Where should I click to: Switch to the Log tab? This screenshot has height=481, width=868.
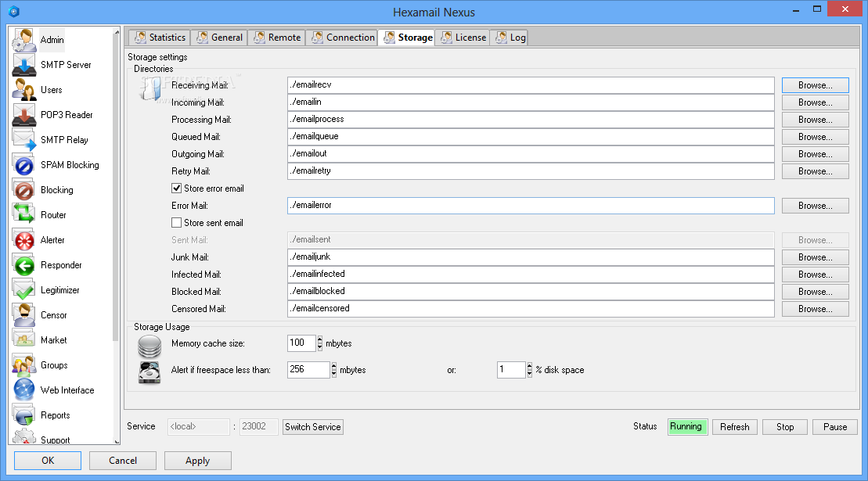510,38
